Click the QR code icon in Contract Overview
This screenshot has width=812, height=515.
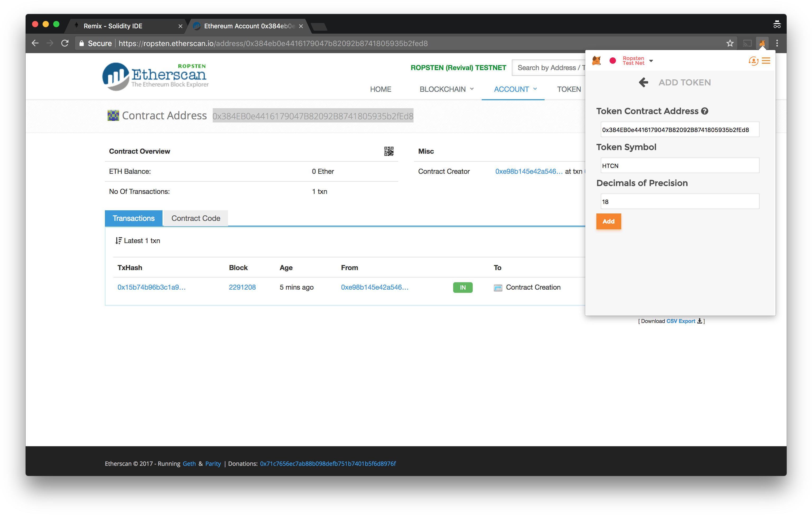(x=388, y=151)
